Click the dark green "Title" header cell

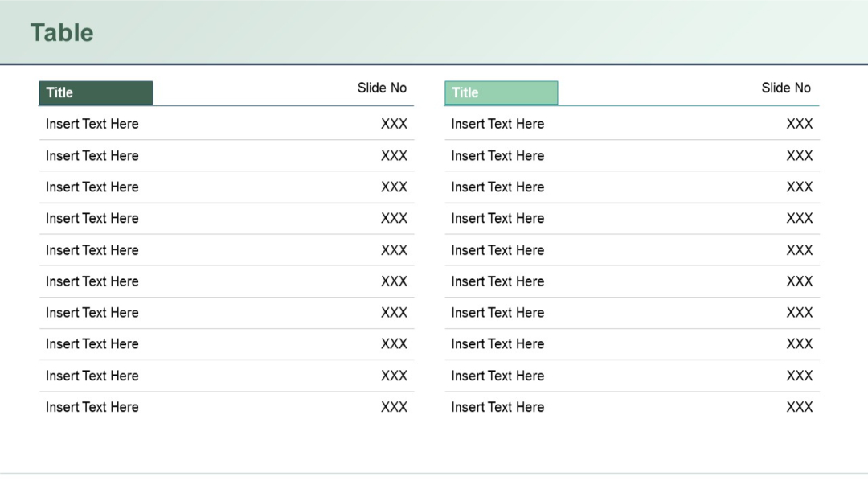[x=96, y=92]
